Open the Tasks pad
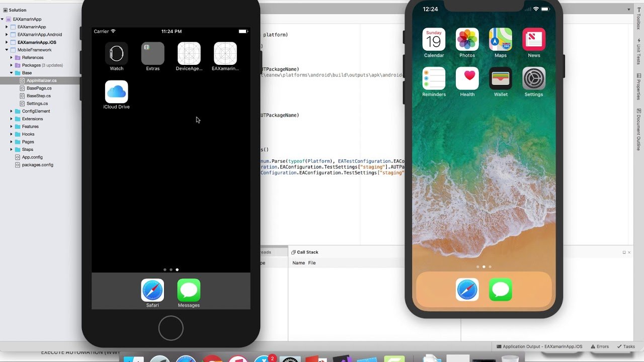The width and height of the screenshot is (644, 362). coord(626,346)
